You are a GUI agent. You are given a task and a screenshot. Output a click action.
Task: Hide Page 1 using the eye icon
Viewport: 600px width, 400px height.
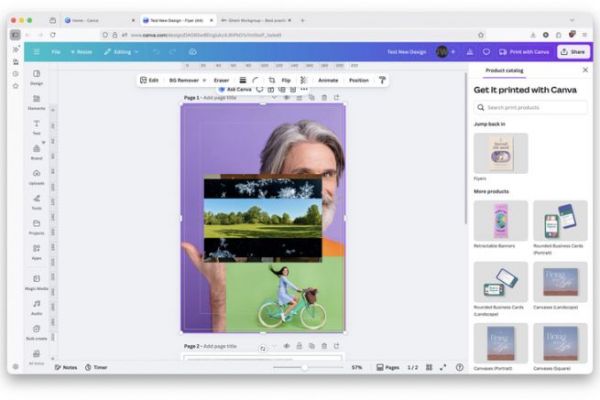pos(286,98)
